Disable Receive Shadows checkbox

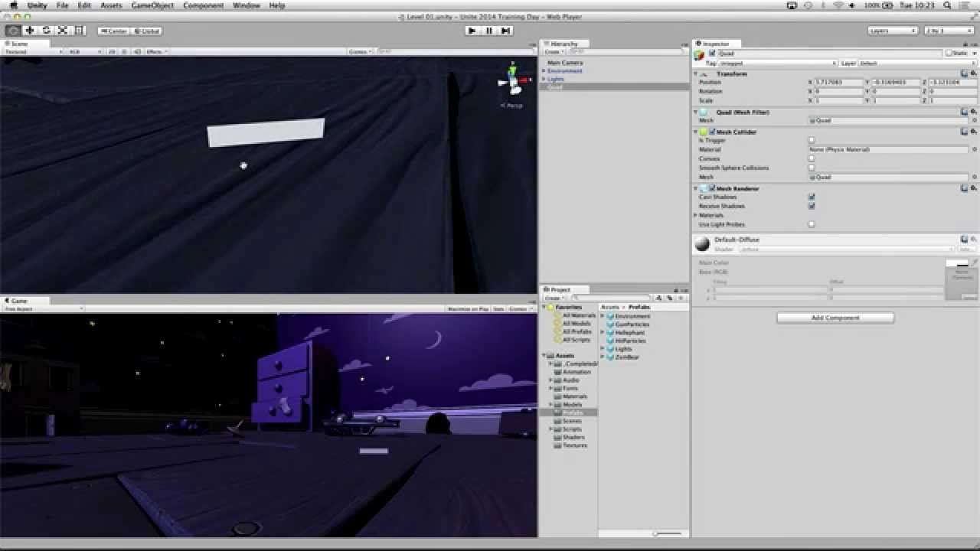pos(812,207)
